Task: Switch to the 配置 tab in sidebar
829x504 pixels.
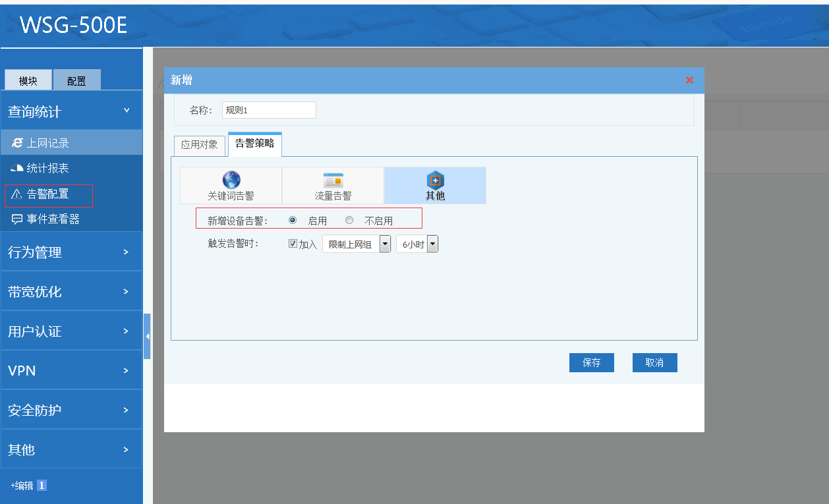Action: click(x=76, y=80)
